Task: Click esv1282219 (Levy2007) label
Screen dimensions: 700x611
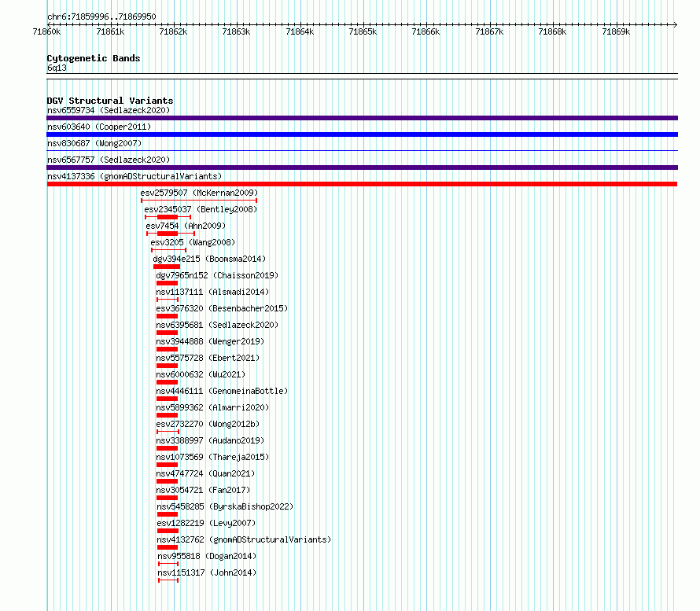Action: pos(206,523)
